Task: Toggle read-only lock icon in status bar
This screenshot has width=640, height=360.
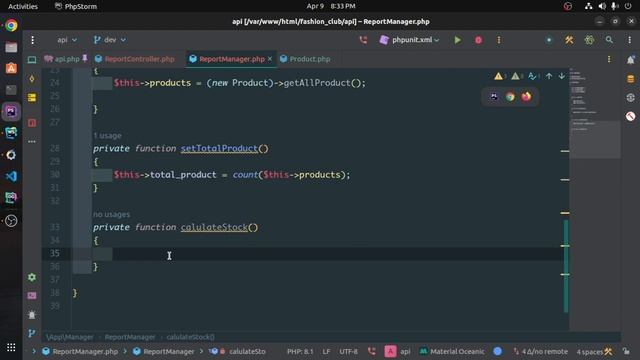Action: pyautogui.click(x=626, y=351)
